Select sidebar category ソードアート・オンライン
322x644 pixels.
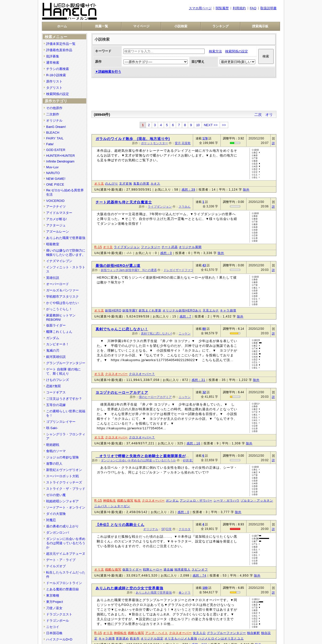[x=66, y=508]
